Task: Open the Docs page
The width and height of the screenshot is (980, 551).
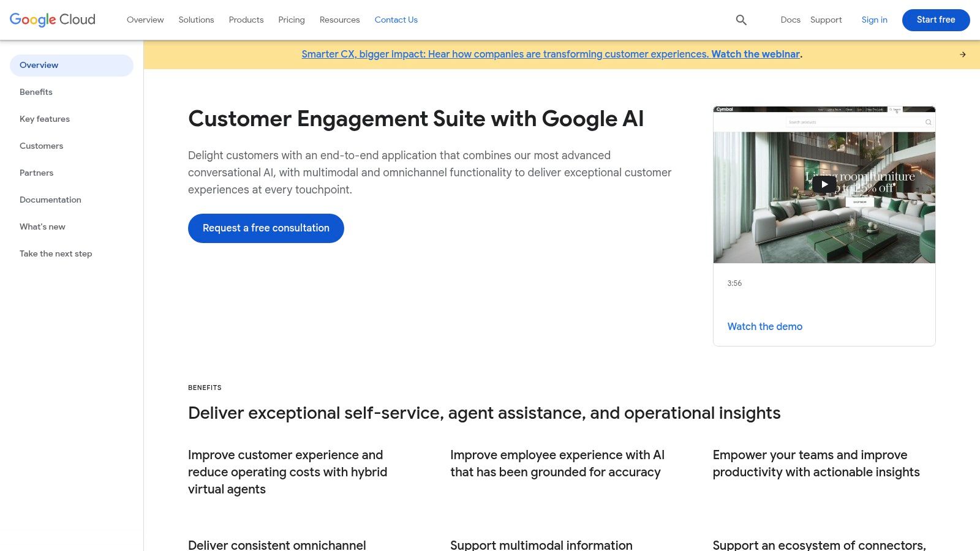Action: pos(790,20)
